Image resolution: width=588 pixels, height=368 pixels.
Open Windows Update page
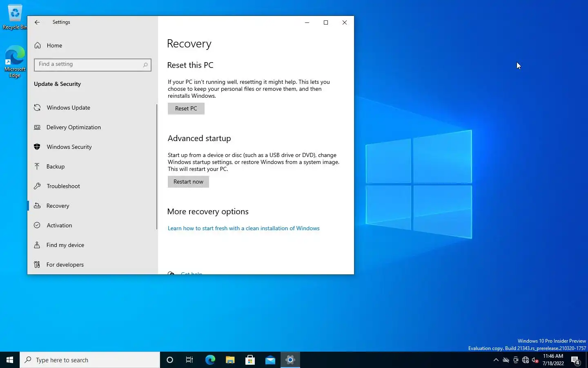pos(93,108)
